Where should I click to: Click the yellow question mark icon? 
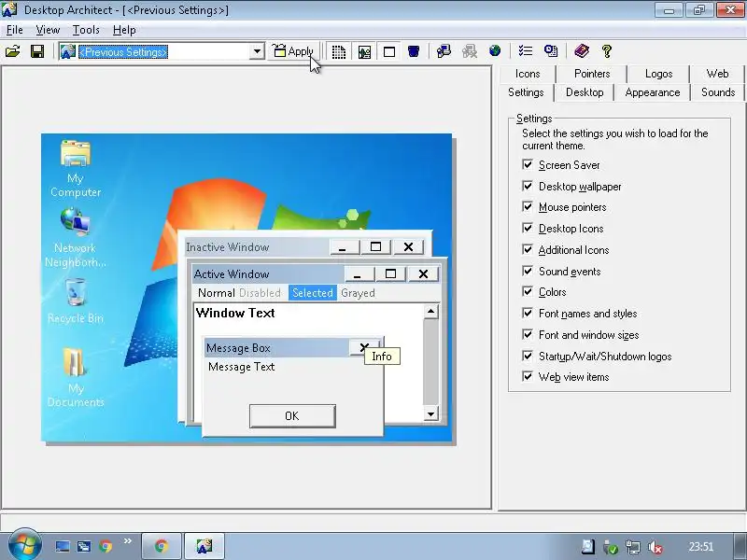pos(606,51)
